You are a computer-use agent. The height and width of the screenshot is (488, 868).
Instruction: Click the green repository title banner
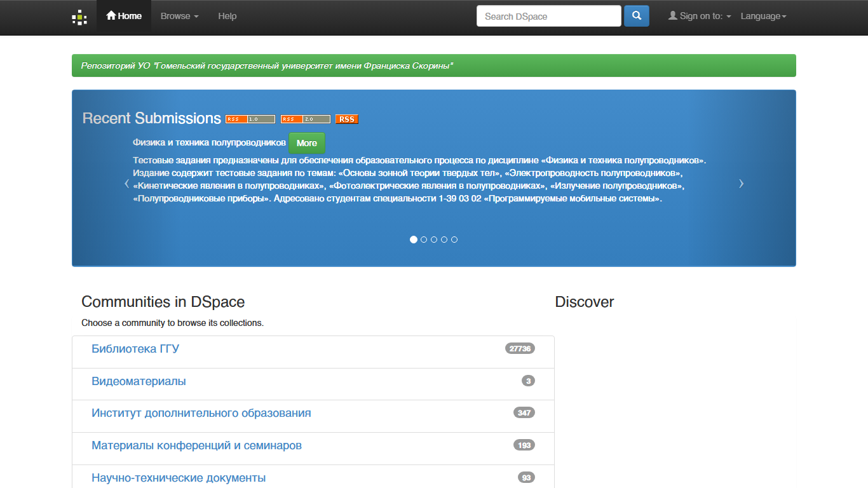[434, 65]
